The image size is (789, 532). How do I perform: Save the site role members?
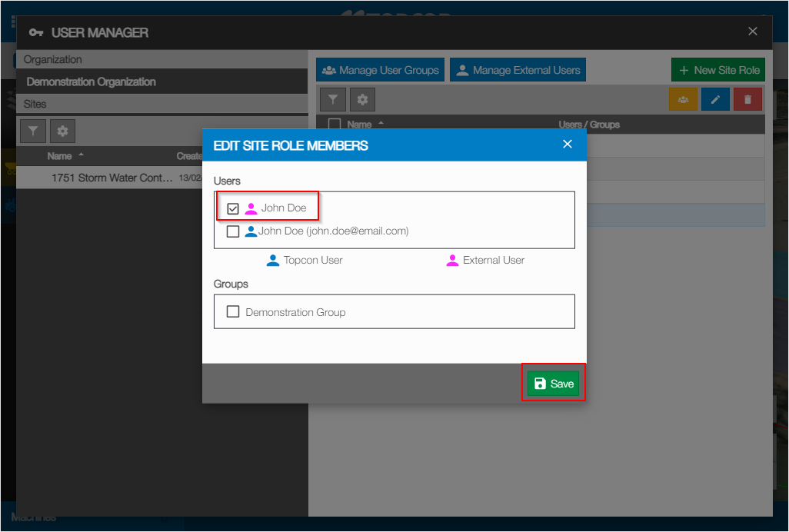(554, 384)
